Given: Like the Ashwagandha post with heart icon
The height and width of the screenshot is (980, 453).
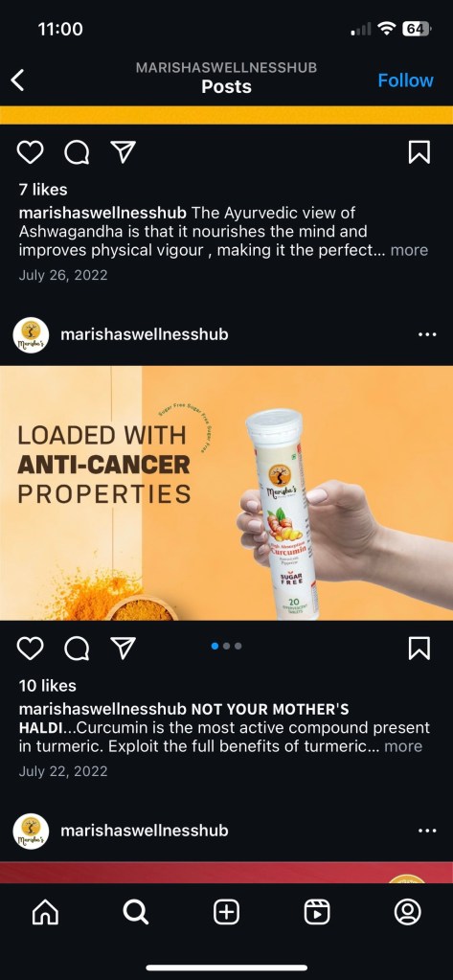Looking at the screenshot, I should [x=30, y=152].
